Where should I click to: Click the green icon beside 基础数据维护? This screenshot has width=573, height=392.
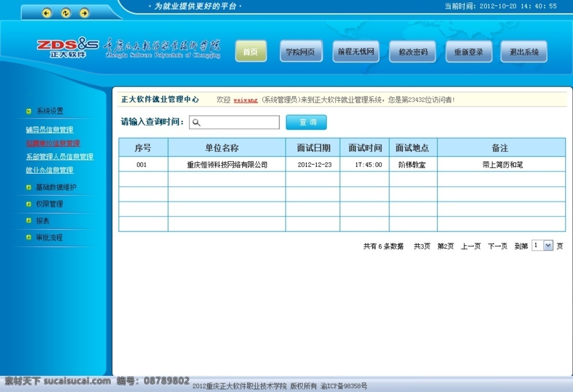(29, 187)
